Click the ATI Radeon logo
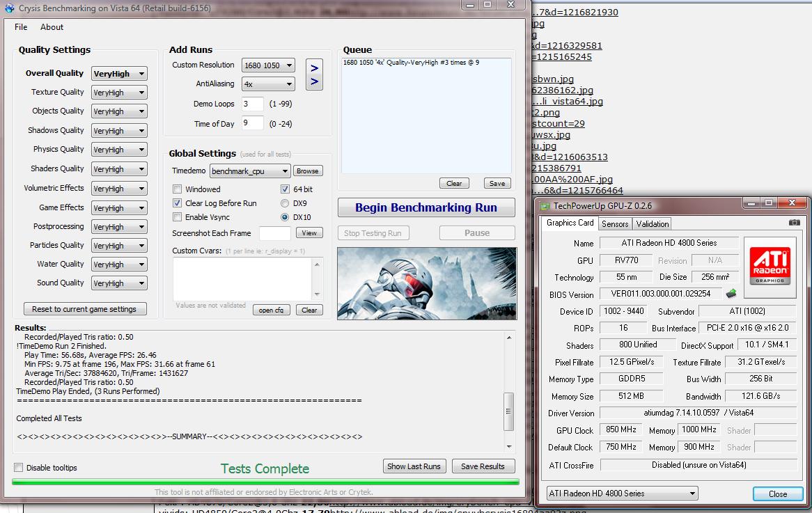 [770, 267]
